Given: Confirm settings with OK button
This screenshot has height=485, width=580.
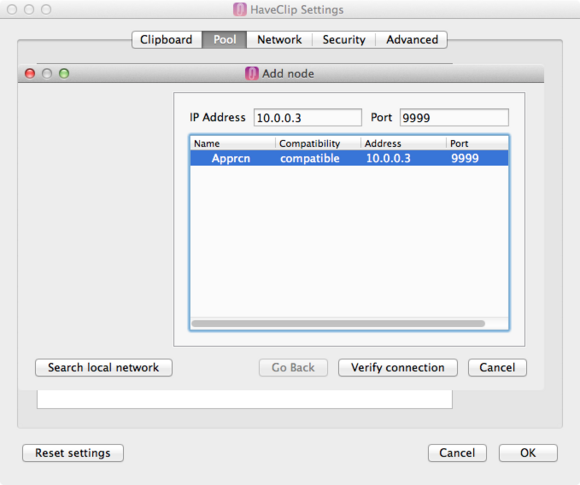Looking at the screenshot, I should point(528,453).
